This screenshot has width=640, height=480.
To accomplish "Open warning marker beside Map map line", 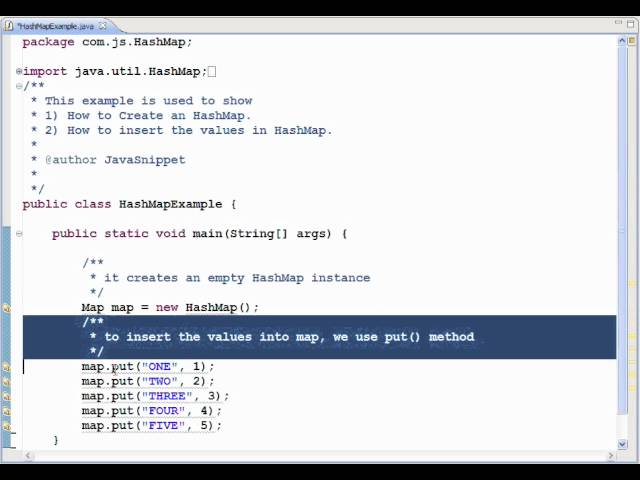I will coord(7,308).
